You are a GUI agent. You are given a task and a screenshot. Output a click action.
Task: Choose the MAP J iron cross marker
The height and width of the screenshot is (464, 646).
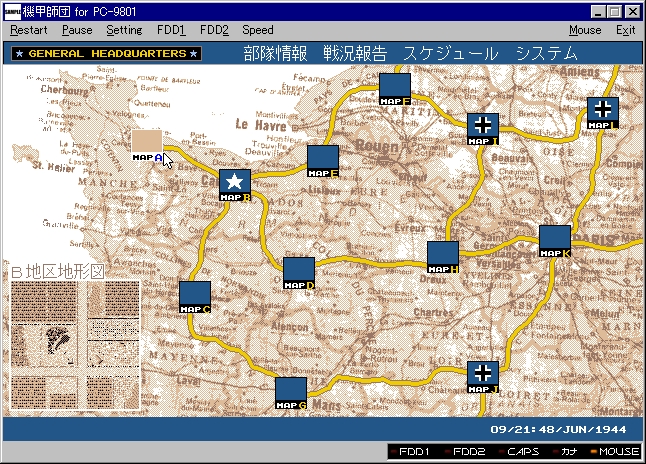pyautogui.click(x=483, y=374)
